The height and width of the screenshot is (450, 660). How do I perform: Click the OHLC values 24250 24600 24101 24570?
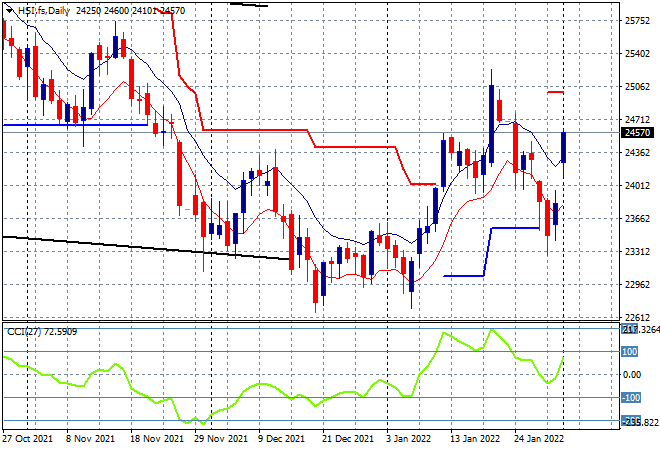[x=130, y=11]
